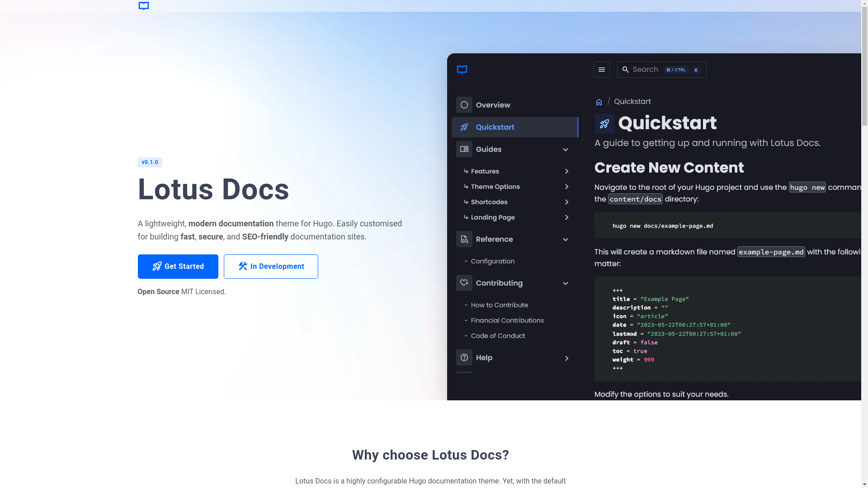The image size is (868, 488).
Task: Click the In Development button
Action: point(271,267)
